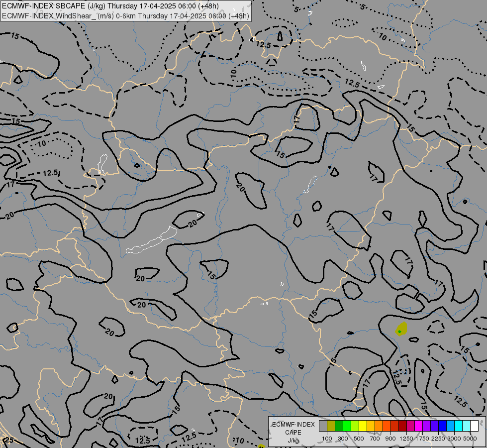
Task: Click legend value '5000'
Action: click(470, 439)
